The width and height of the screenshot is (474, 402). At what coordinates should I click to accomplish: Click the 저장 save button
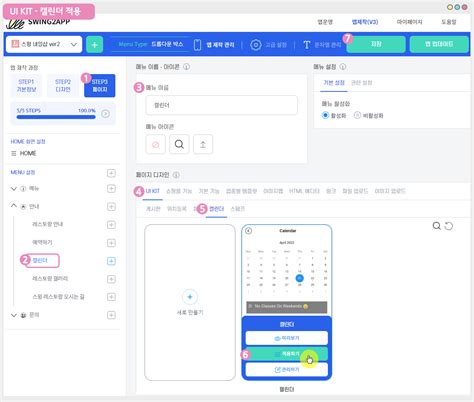[376, 44]
